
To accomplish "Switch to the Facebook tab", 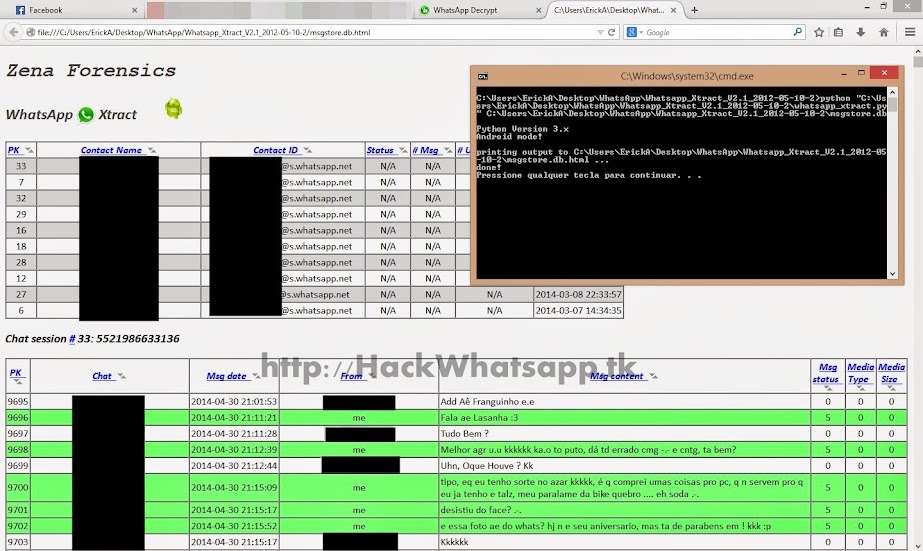I will pyautogui.click(x=75, y=10).
